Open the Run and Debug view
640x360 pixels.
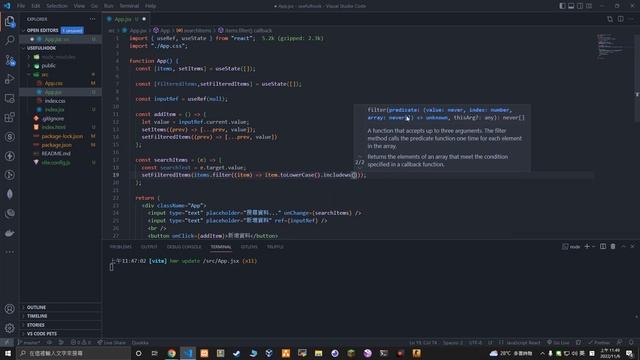click(x=9, y=79)
